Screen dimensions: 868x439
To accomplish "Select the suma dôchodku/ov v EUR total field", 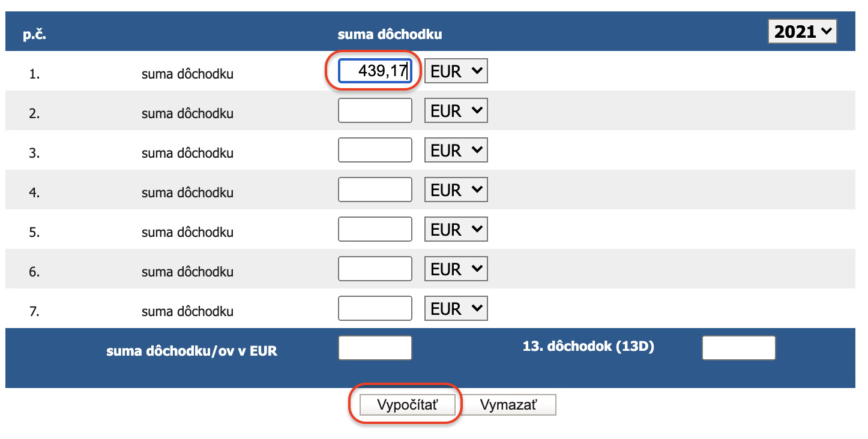I will pos(375,348).
